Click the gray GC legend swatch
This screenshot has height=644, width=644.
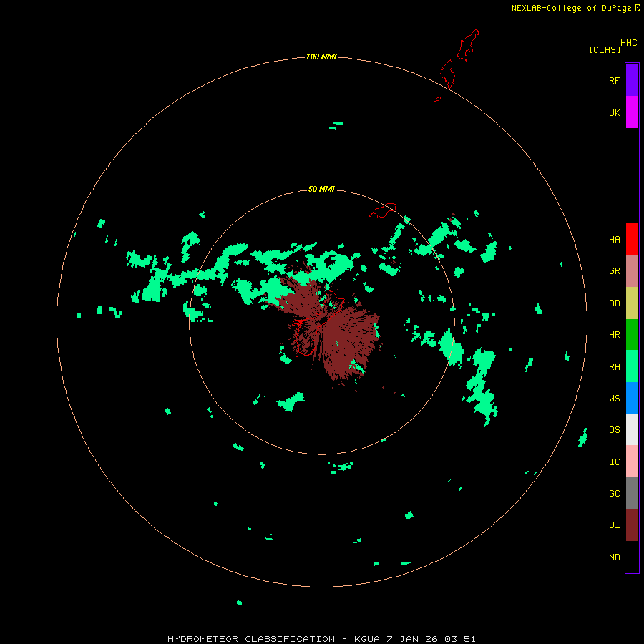pyautogui.click(x=632, y=493)
